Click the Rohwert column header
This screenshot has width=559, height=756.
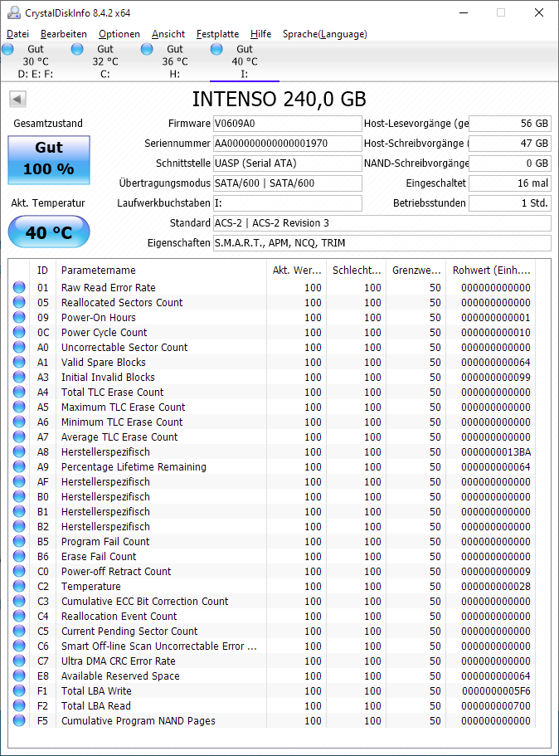pos(490,270)
